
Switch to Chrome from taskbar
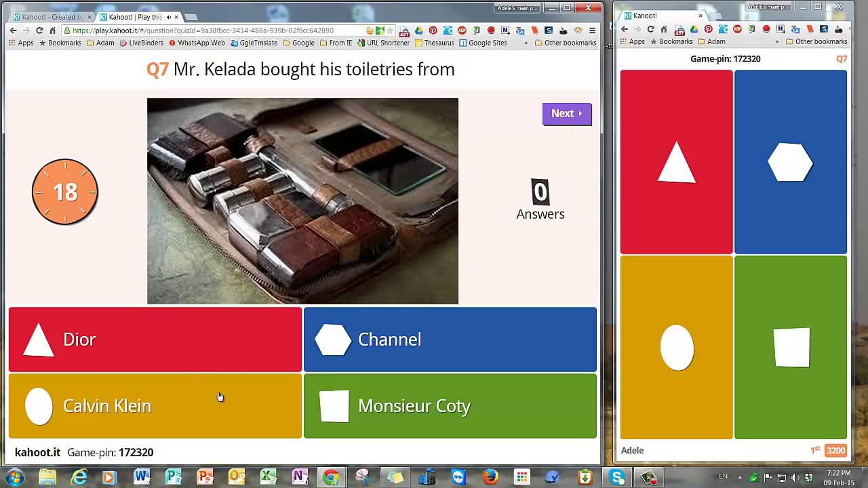[x=331, y=477]
